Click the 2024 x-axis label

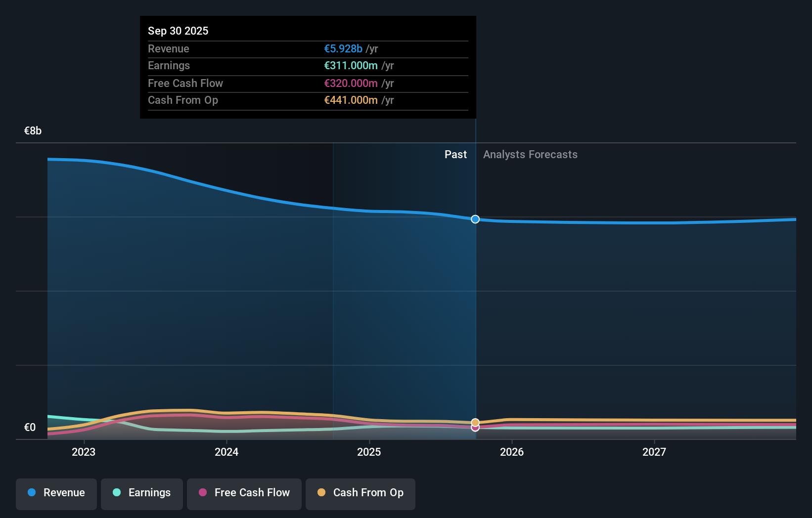tap(226, 452)
